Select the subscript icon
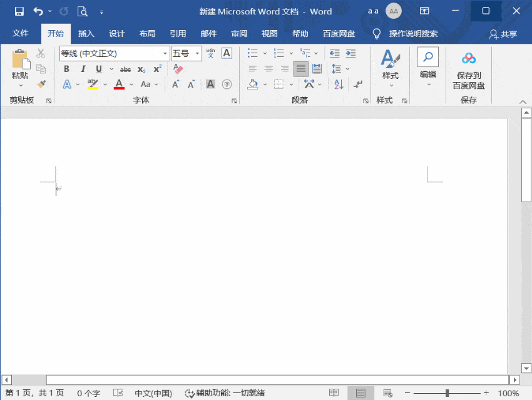 click(x=141, y=69)
